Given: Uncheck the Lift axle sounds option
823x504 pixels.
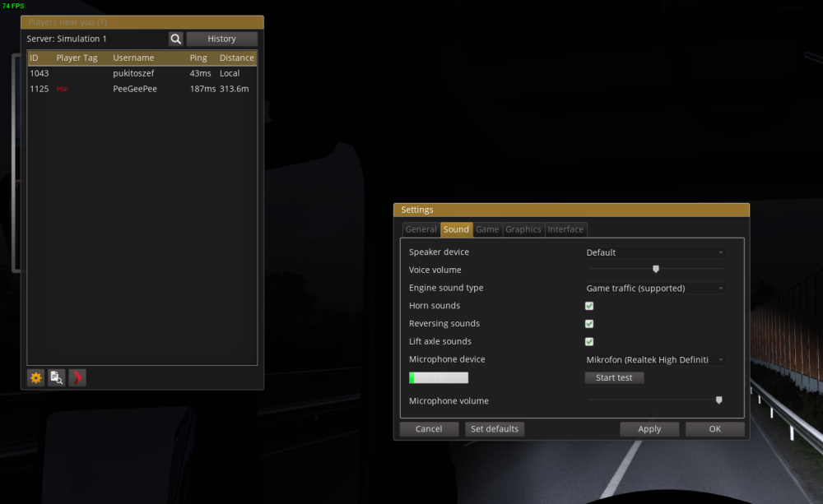Looking at the screenshot, I should [x=589, y=342].
